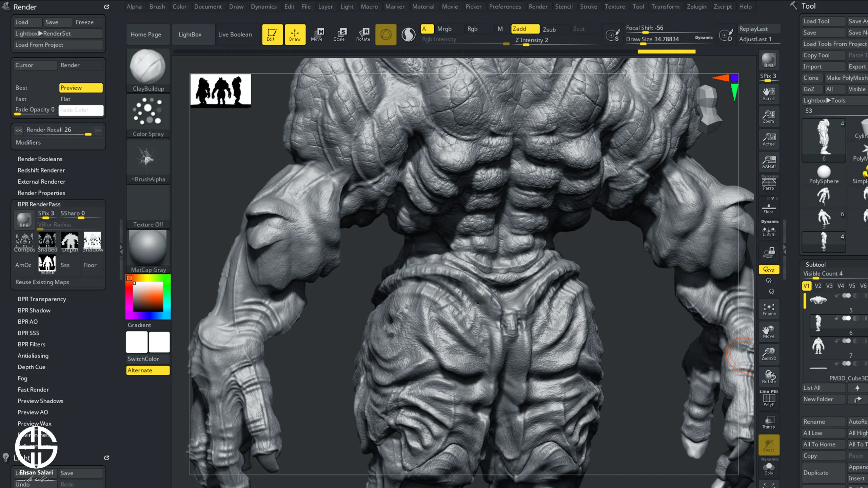Open the Material menu

click(x=423, y=6)
